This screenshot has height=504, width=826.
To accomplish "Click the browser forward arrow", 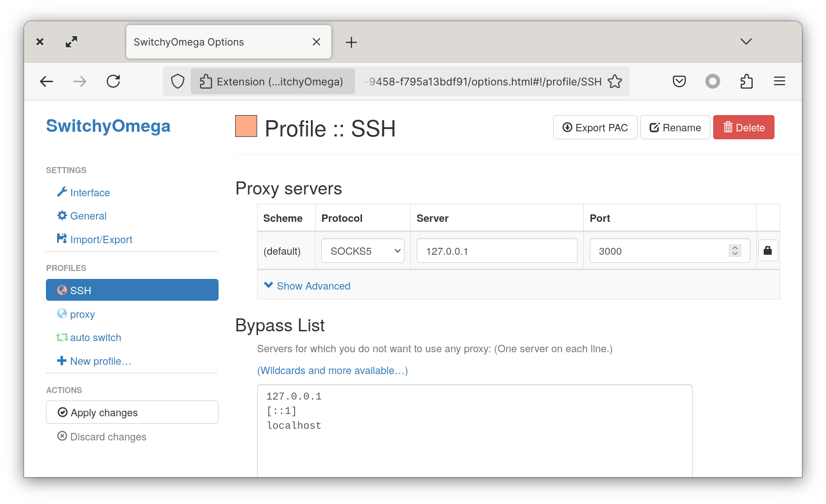I will click(80, 82).
